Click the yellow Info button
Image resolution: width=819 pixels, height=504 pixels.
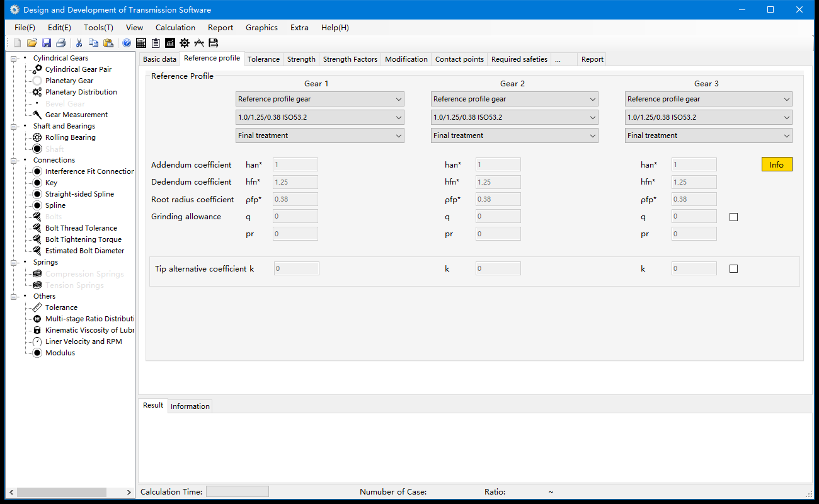(776, 164)
